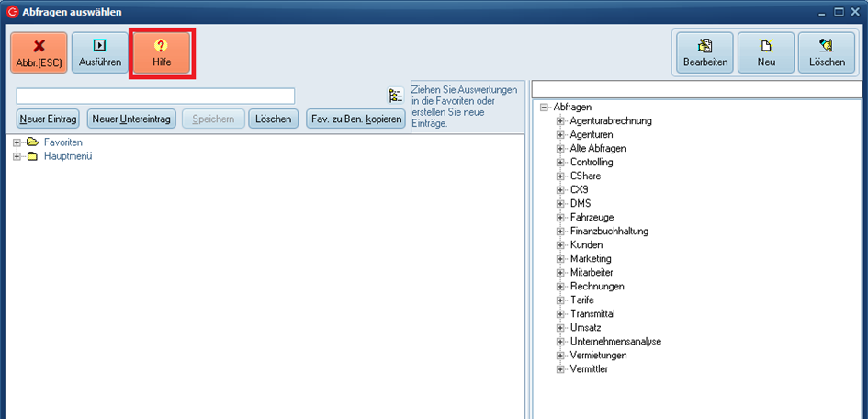868x419 pixels.
Task: Select the Favoriten folder icon
Action: click(x=32, y=142)
